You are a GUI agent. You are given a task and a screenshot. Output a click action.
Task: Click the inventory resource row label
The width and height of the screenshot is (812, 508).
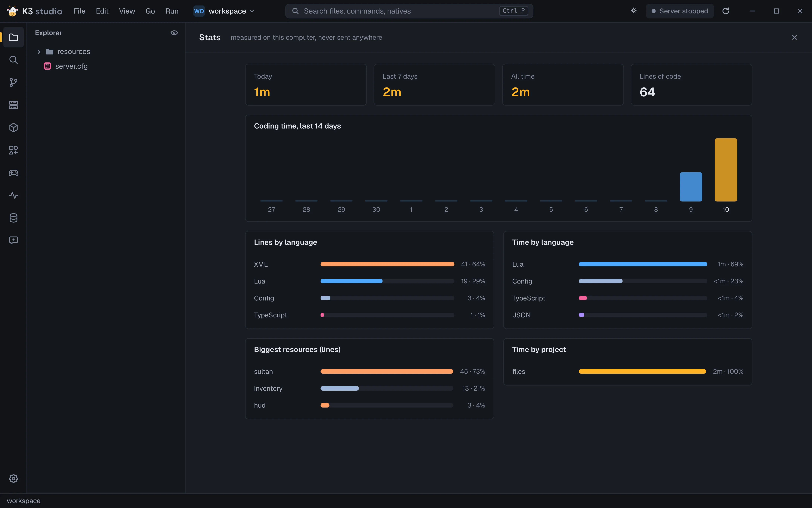268,388
